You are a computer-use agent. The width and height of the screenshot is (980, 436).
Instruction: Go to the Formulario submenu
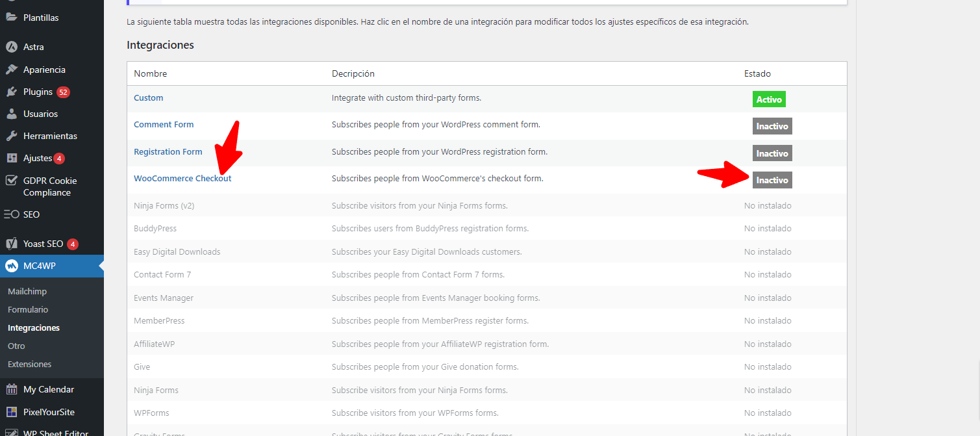[x=28, y=309]
